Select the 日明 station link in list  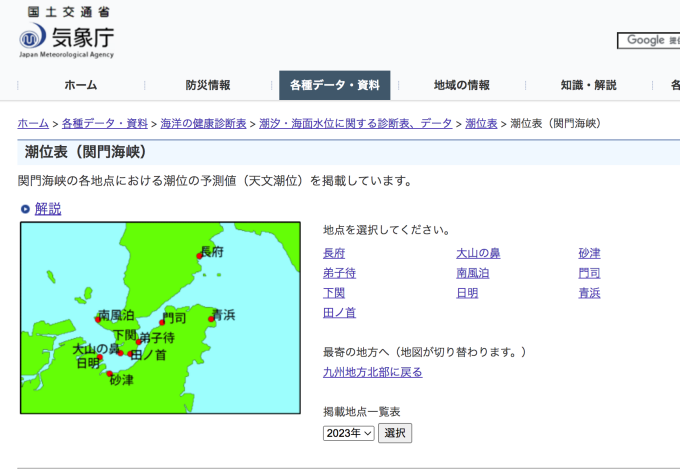tap(467, 293)
